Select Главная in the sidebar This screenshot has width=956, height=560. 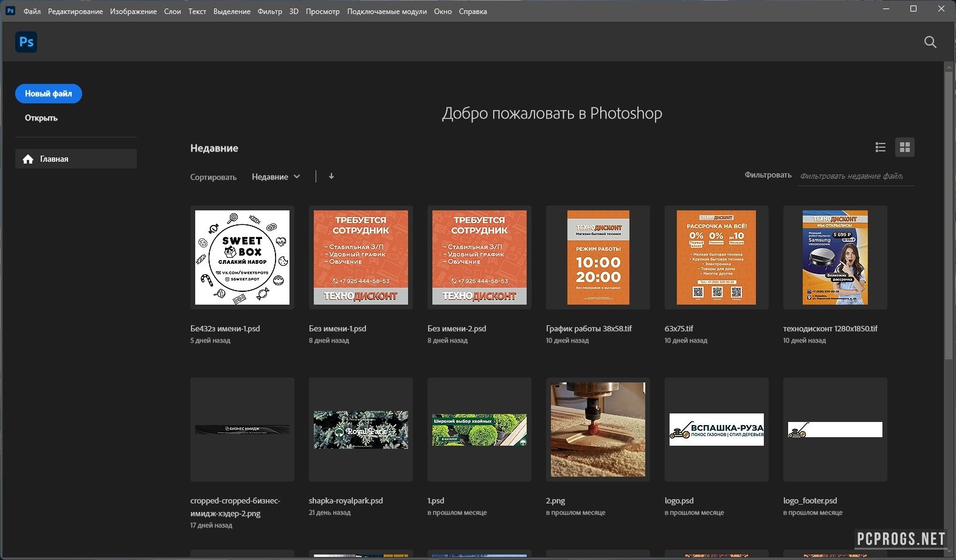(x=76, y=159)
